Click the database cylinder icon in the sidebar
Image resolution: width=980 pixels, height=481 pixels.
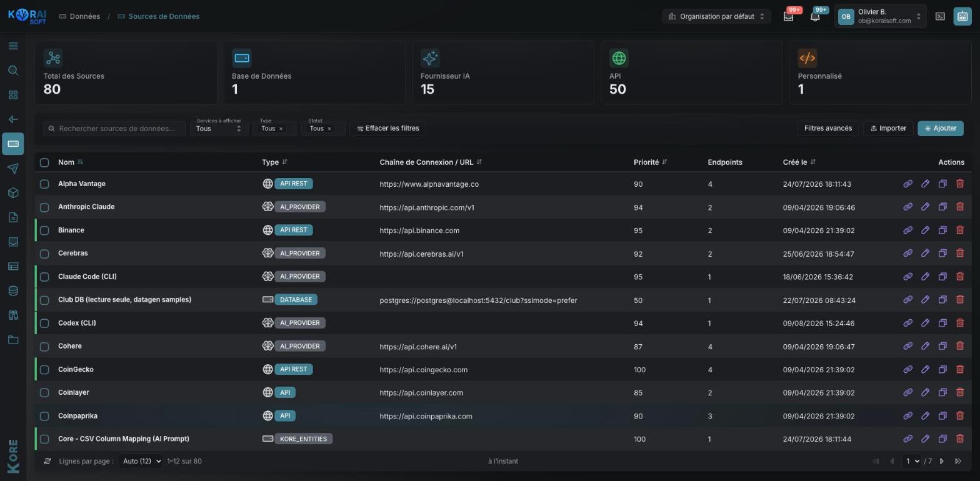coord(13,291)
